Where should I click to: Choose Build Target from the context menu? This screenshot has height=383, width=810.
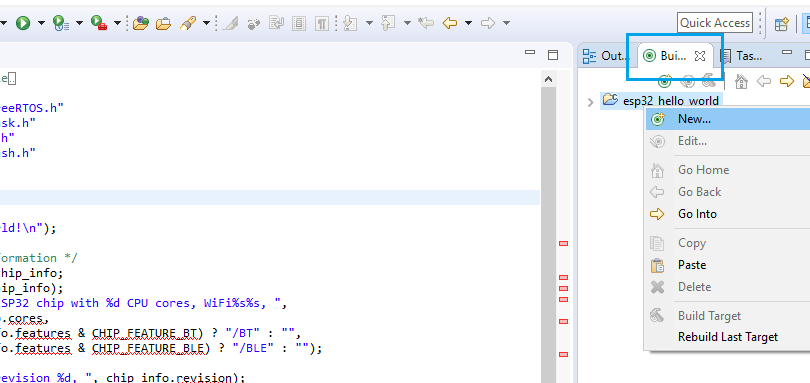click(727, 316)
